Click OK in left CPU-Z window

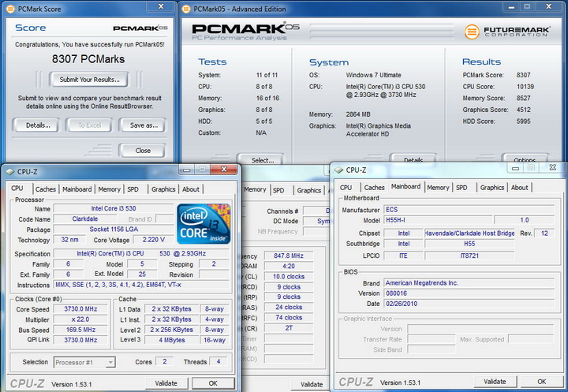pyautogui.click(x=213, y=383)
